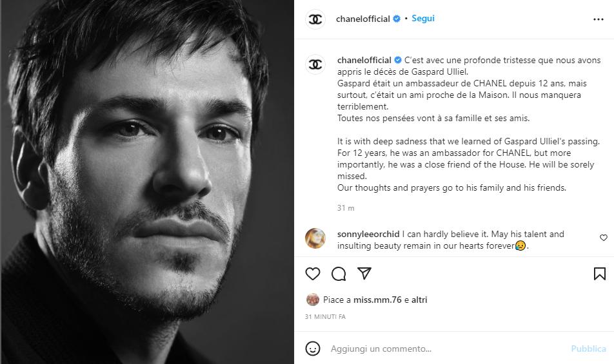Open comments via speech bubble icon
614x364 pixels.
[x=339, y=274]
